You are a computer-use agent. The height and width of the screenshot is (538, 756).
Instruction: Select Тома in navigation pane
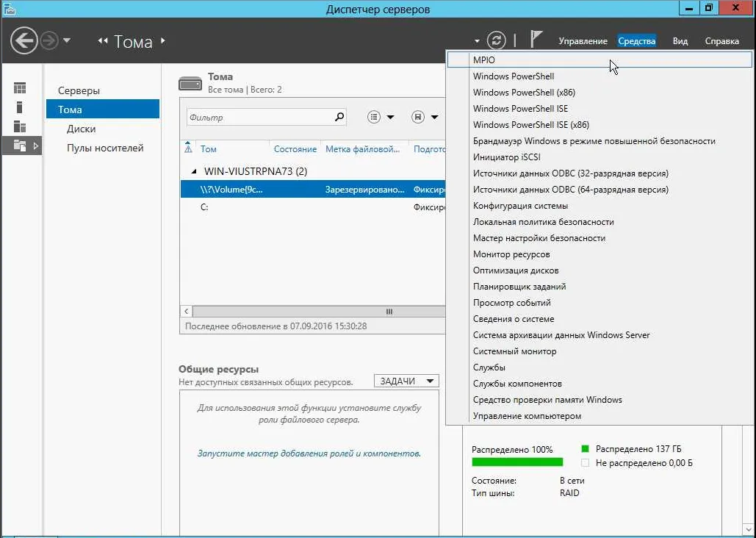pyautogui.click(x=103, y=110)
